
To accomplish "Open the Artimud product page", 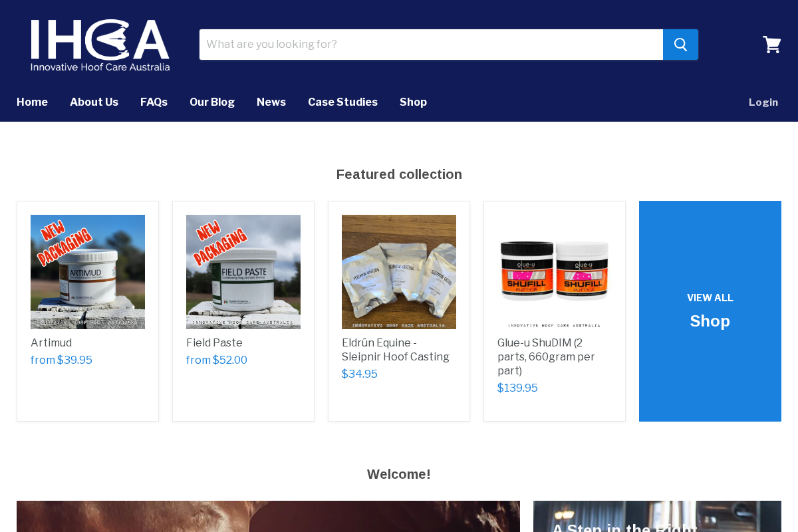I will (x=51, y=342).
